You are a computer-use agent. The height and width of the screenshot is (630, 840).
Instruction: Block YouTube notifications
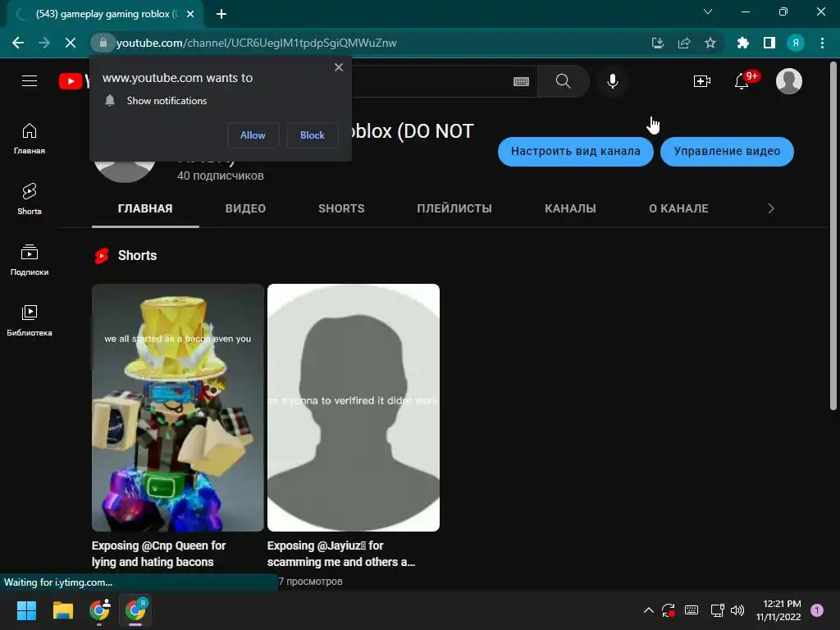click(x=313, y=135)
